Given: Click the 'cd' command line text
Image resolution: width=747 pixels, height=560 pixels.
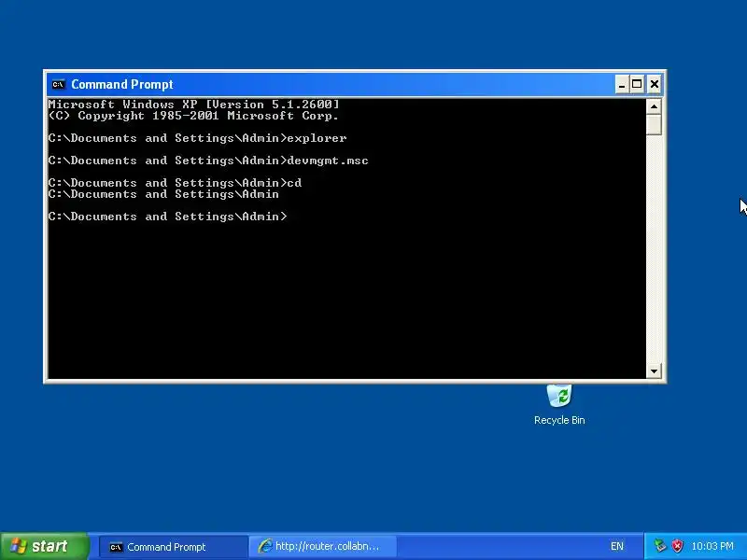Looking at the screenshot, I should [x=294, y=183].
